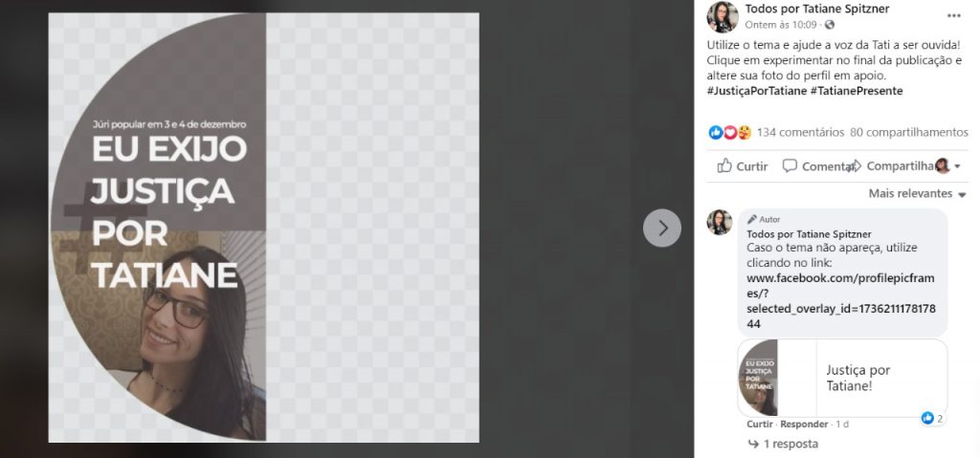Open the #JustiçaPorTatiane hashtag
Image resolution: width=980 pixels, height=458 pixels.
(x=757, y=91)
